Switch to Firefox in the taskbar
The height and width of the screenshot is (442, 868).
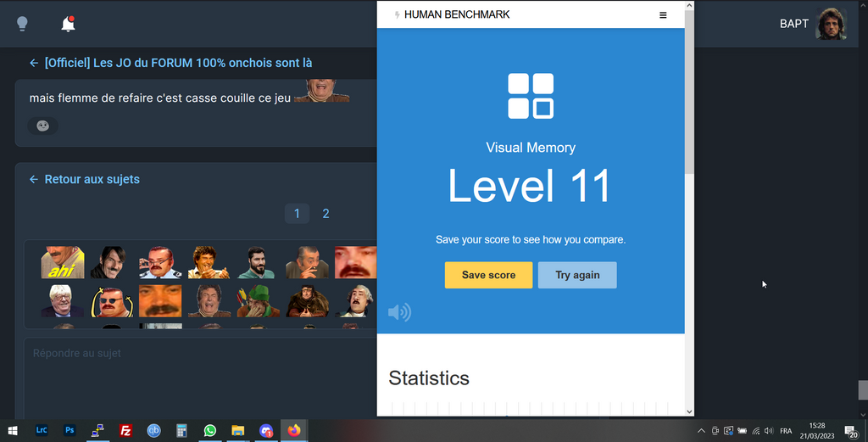coord(294,430)
